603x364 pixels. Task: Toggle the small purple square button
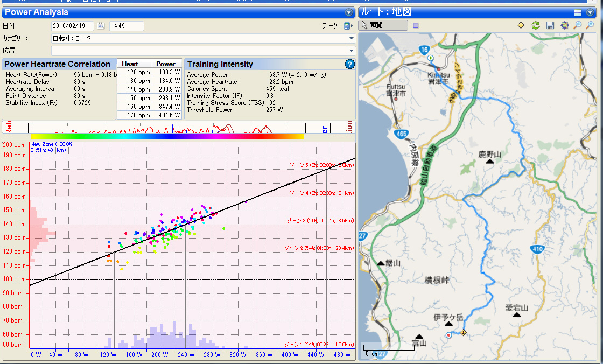(416, 25)
